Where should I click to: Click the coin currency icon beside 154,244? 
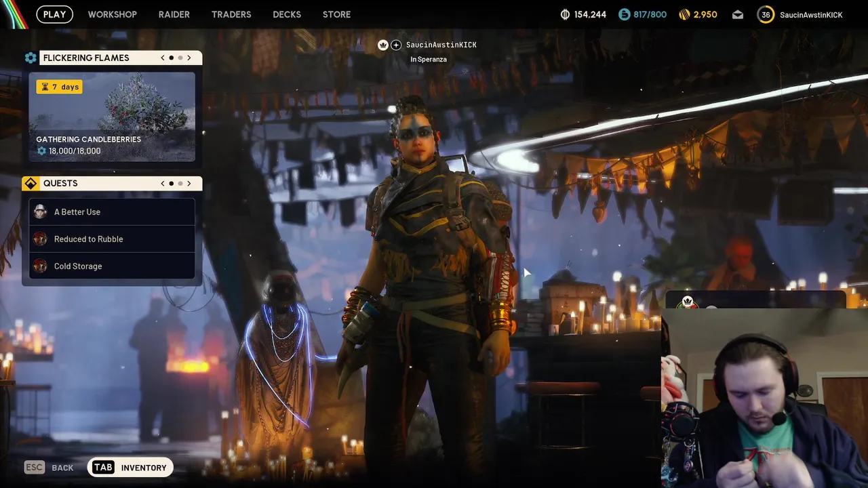[565, 14]
